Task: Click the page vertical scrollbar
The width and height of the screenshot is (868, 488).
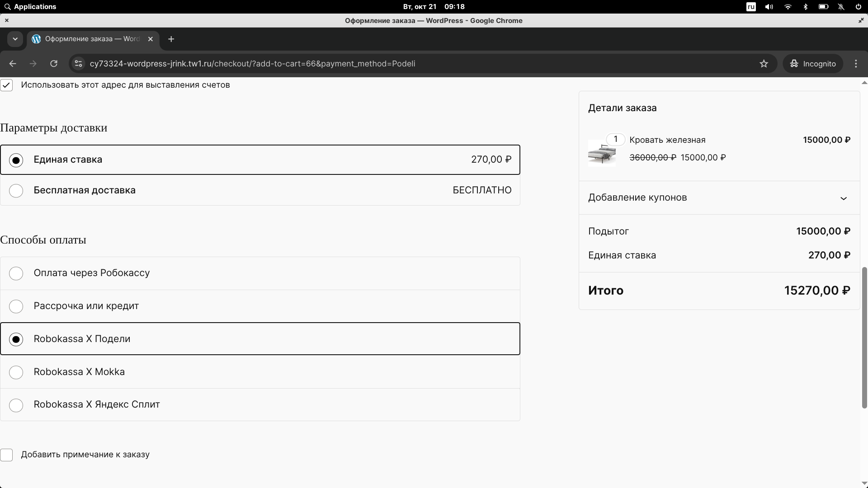Action: (864, 337)
